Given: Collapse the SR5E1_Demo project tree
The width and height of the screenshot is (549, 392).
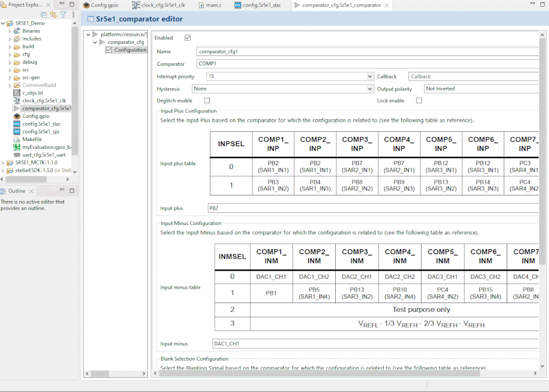Looking at the screenshot, I should point(3,23).
